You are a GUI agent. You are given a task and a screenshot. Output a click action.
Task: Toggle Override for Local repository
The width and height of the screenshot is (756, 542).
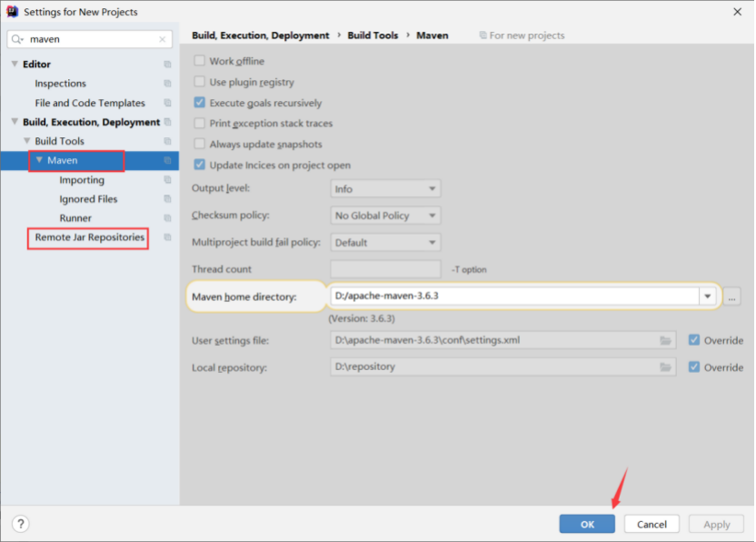[694, 366]
